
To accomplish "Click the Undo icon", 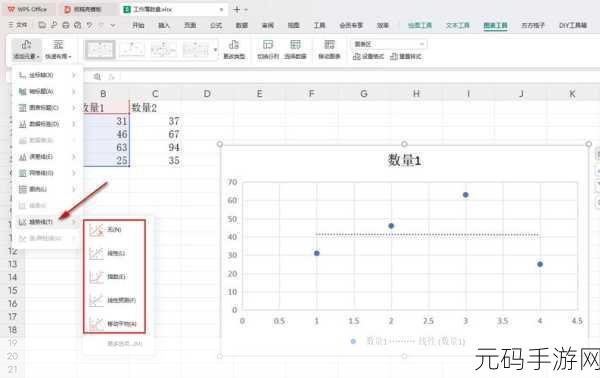I will 90,25.
